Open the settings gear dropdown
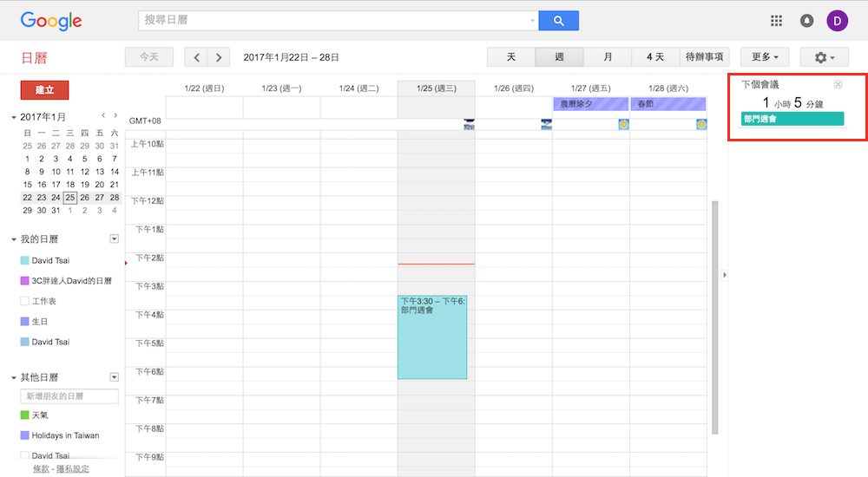Image resolution: width=868 pixels, height=477 pixels. (824, 57)
